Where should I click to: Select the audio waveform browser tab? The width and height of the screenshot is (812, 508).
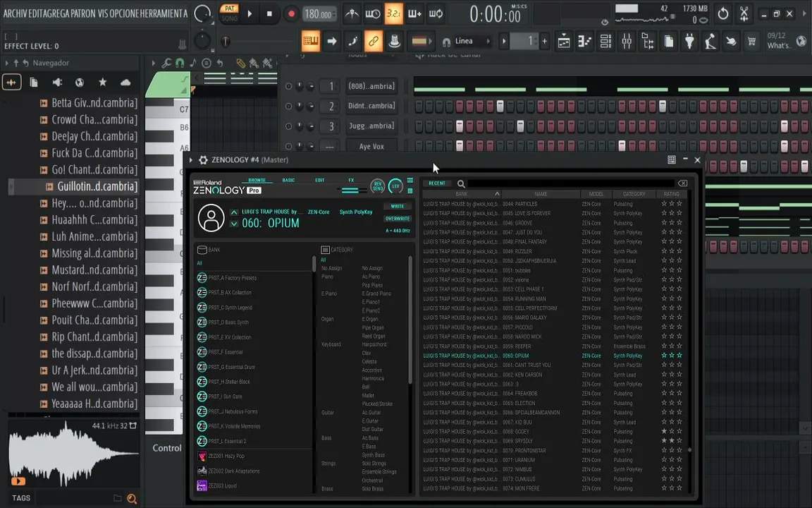point(12,82)
